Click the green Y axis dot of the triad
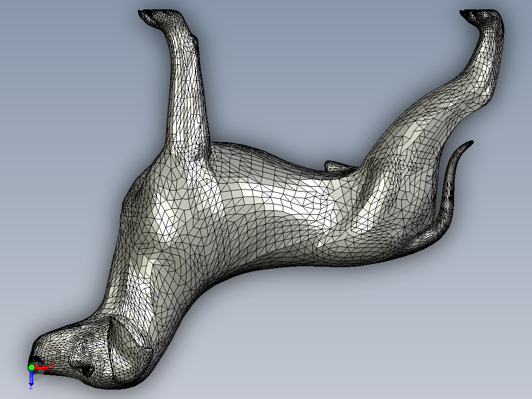Screen dimensions: 532x399 pyautogui.click(x=31, y=367)
